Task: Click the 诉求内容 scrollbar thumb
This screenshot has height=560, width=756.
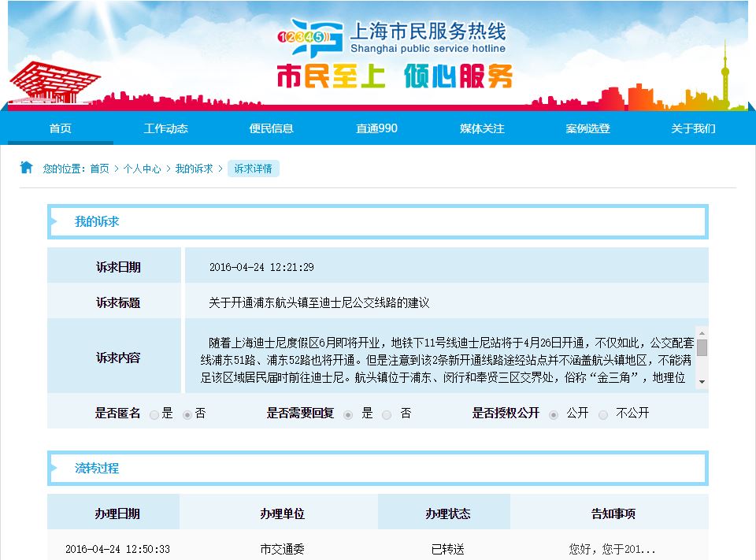Action: pyautogui.click(x=702, y=348)
